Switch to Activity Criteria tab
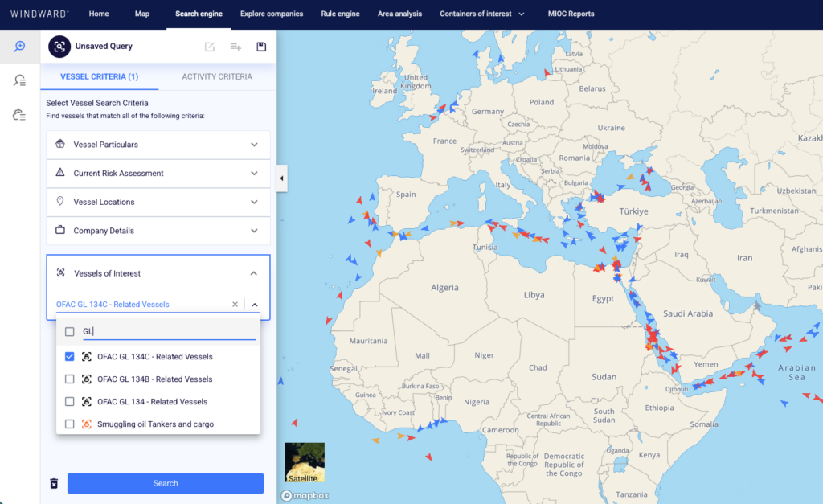Screen dimensions: 823x504 pos(217,76)
